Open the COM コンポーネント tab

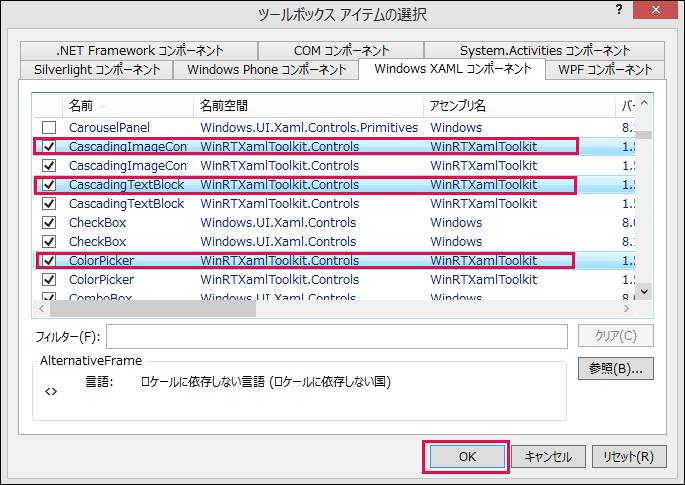[x=341, y=51]
